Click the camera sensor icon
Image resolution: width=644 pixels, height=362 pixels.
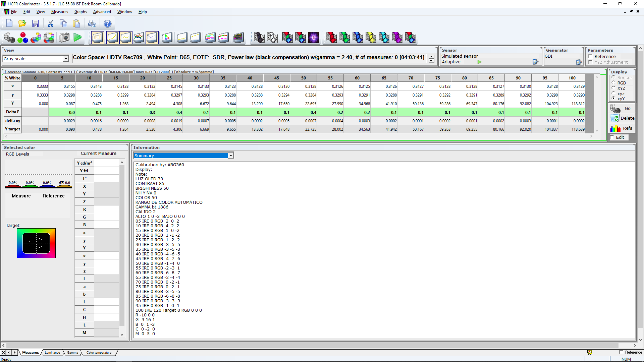coord(64,38)
